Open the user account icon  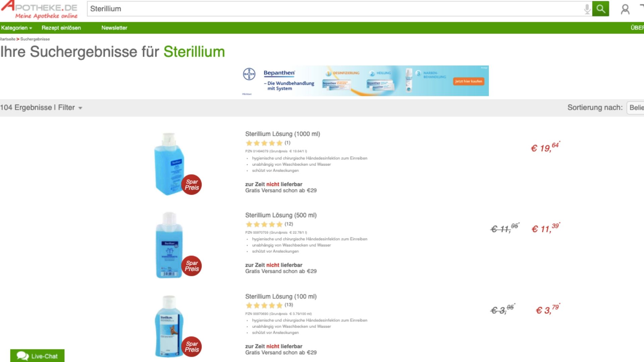point(625,9)
